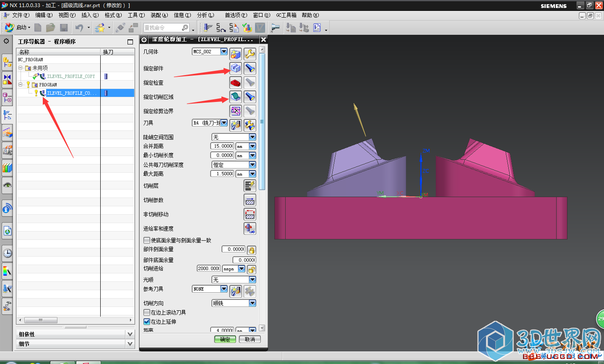Click the resource bar gear icon
The width and height of the screenshot is (604, 364).
click(6, 41)
